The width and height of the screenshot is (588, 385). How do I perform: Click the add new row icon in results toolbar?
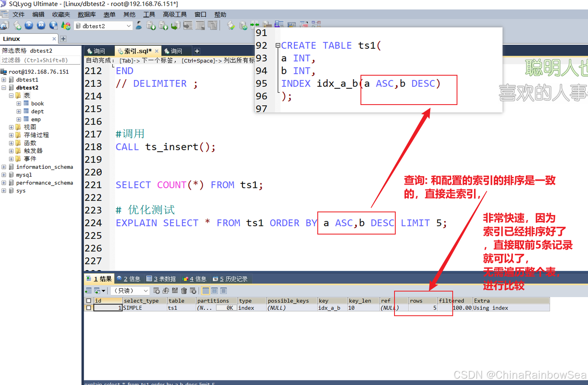[157, 291]
